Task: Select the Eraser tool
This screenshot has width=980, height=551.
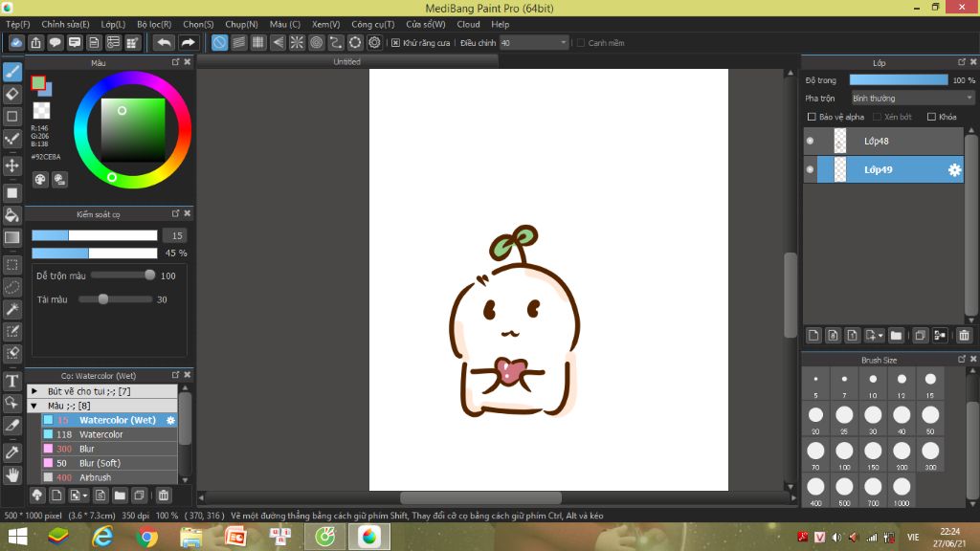Action: (x=12, y=95)
